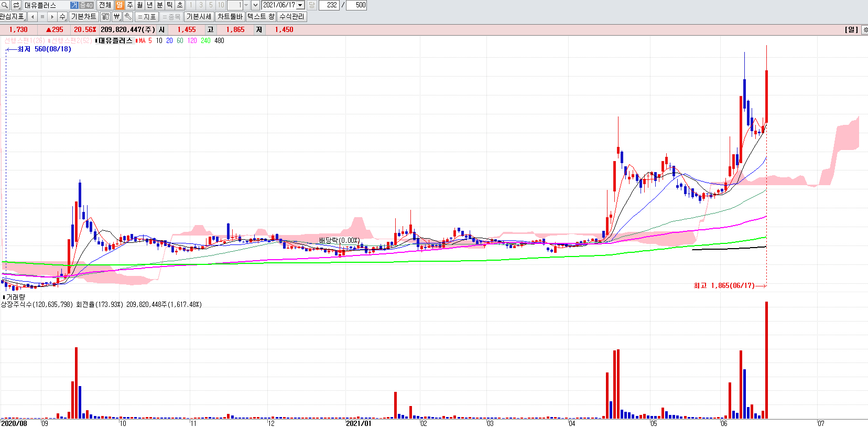Select the 3 interval button
Screen dimensions: 868x427
[201, 5]
